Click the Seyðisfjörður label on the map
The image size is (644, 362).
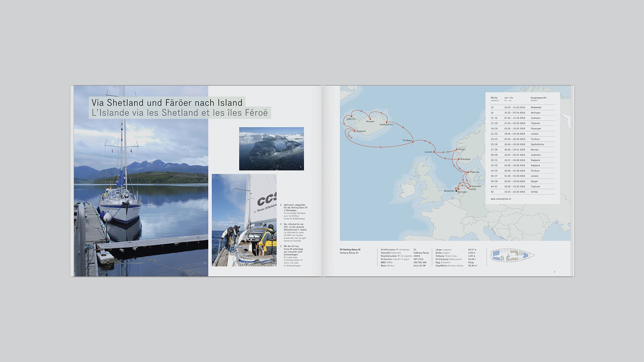[386, 124]
